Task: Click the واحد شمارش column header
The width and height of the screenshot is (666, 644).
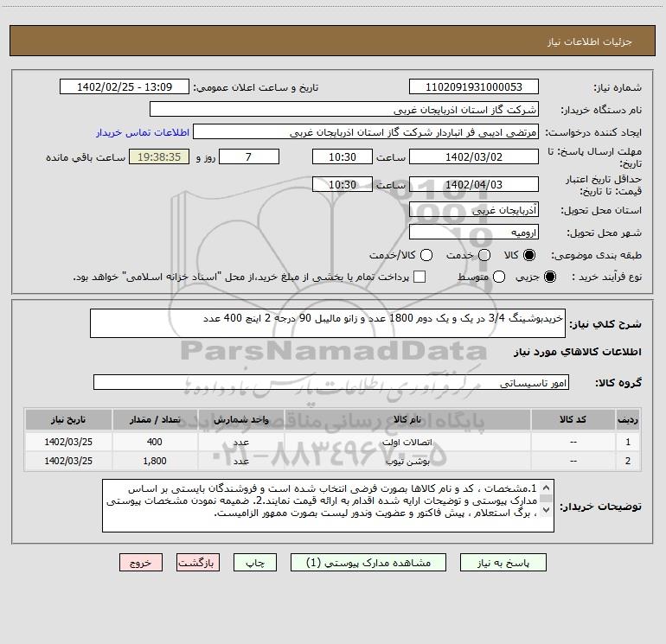Action: click(240, 420)
